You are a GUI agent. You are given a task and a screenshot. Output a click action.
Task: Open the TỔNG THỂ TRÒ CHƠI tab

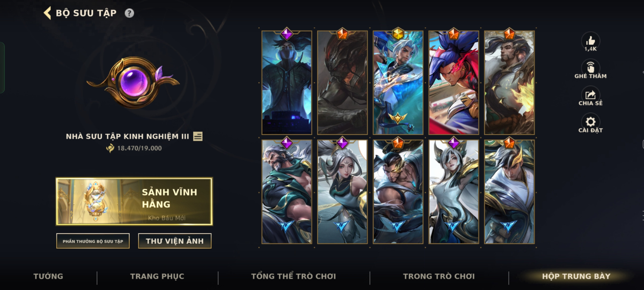pyautogui.click(x=294, y=276)
